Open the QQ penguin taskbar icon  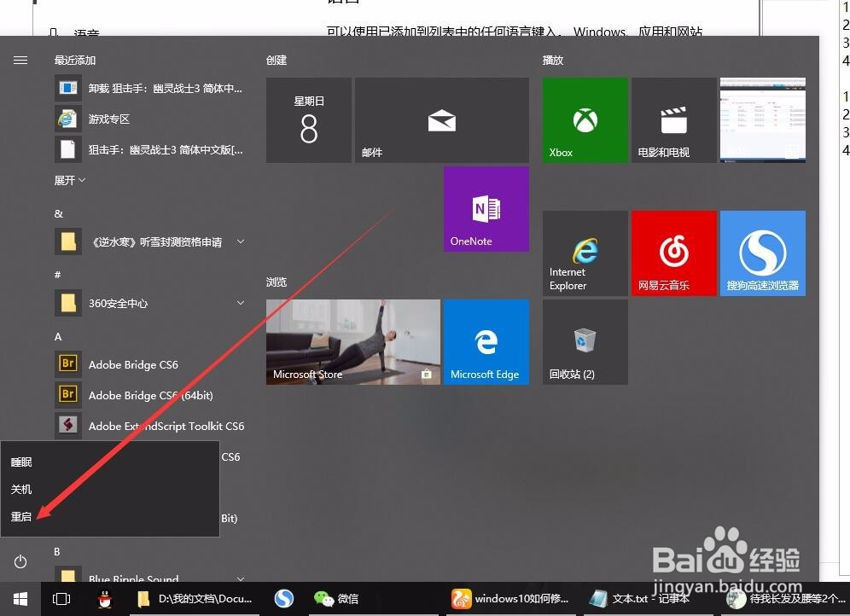105,599
